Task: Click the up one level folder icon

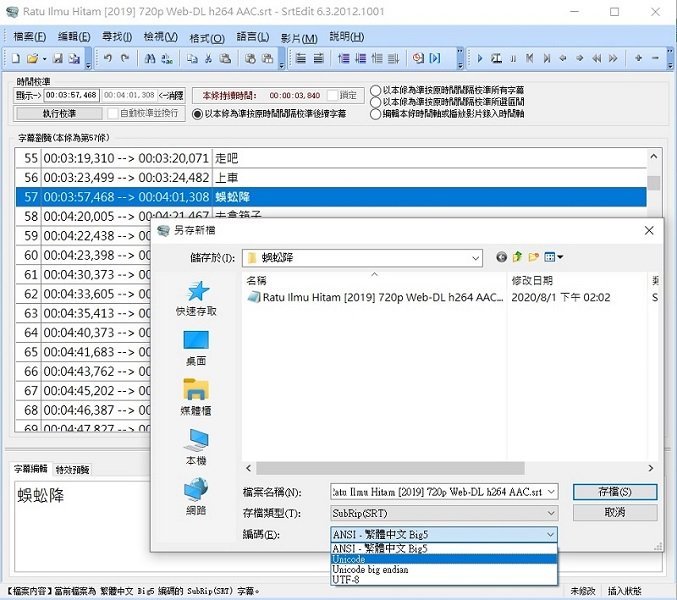Action: tap(517, 257)
